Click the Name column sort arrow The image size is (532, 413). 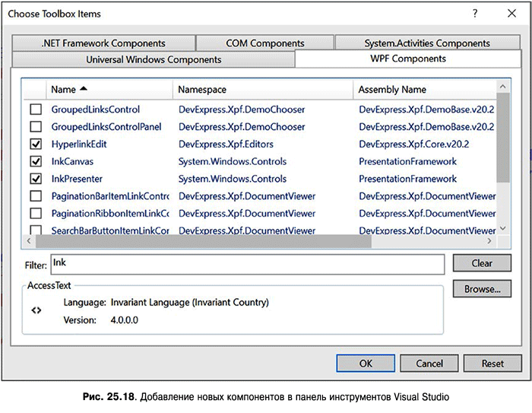(83, 90)
